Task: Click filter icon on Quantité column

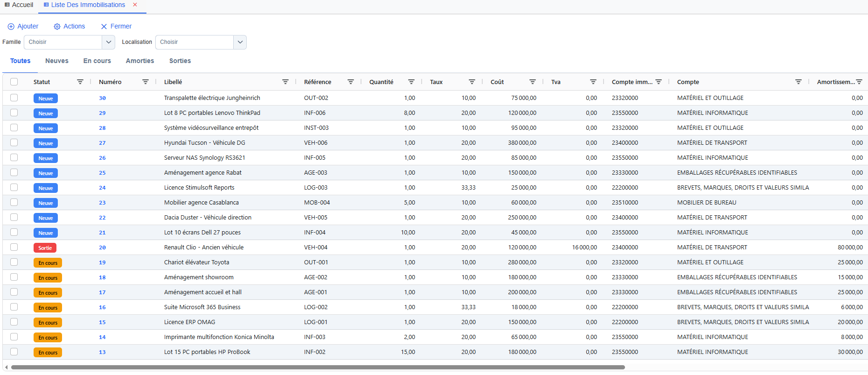Action: 411,82
